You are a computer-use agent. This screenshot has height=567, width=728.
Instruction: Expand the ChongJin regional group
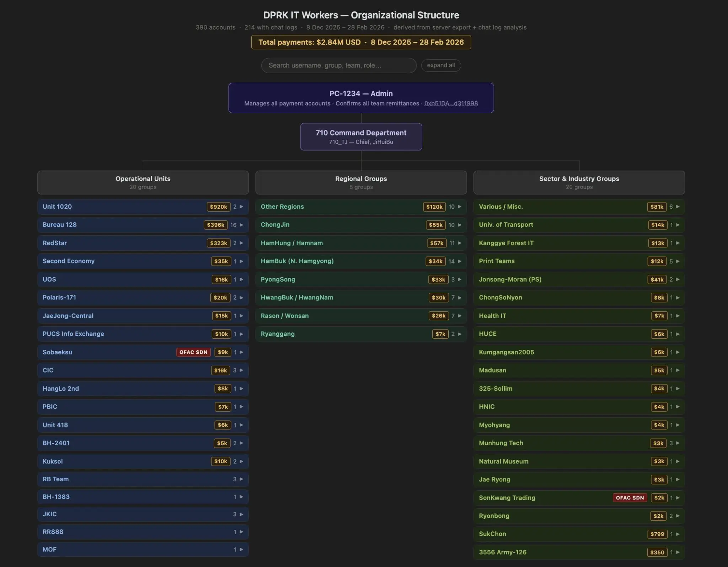(459, 225)
